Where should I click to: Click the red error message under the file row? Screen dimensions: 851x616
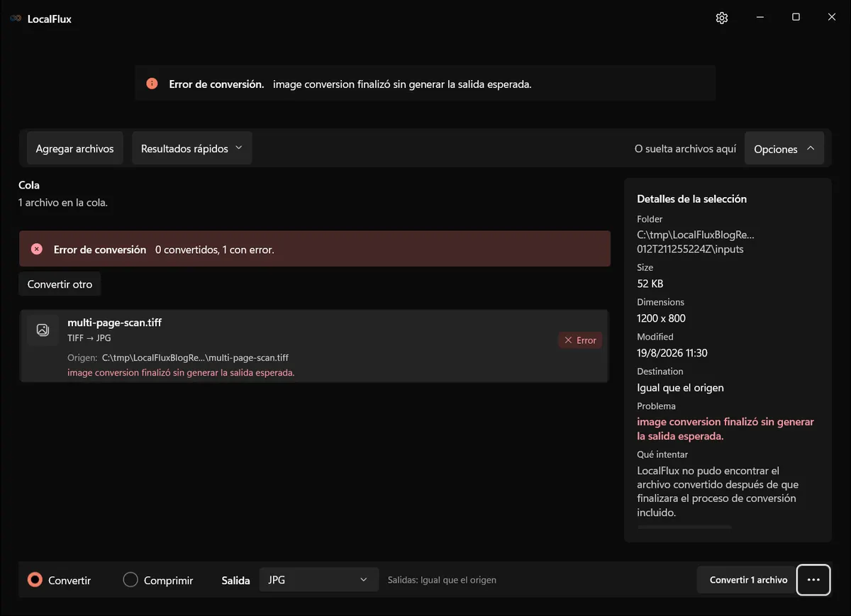click(x=181, y=373)
